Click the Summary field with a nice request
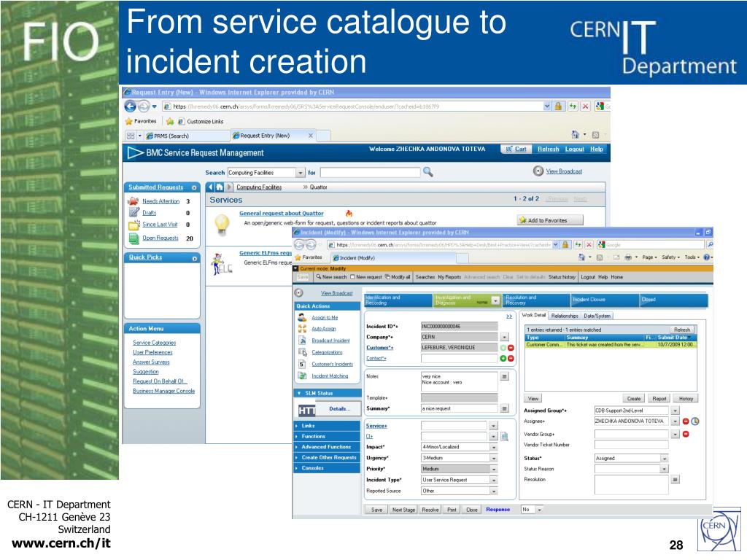 pos(460,408)
